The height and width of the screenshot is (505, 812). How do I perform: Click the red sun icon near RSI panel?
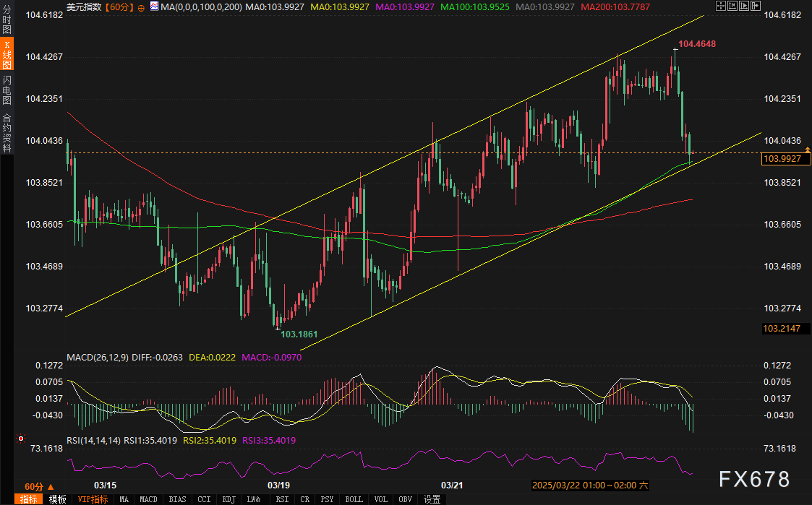click(x=21, y=439)
